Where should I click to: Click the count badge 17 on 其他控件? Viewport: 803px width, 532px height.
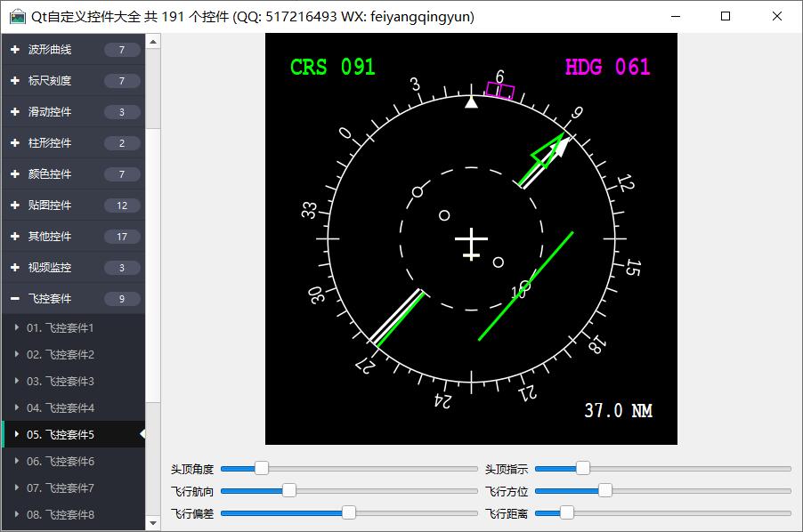pos(122,237)
